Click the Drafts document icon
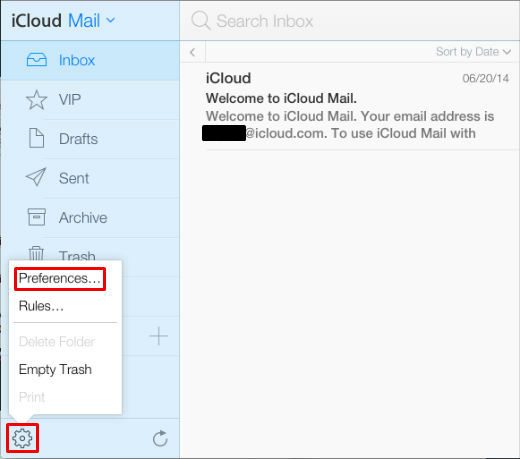The image size is (520, 459). point(36,138)
